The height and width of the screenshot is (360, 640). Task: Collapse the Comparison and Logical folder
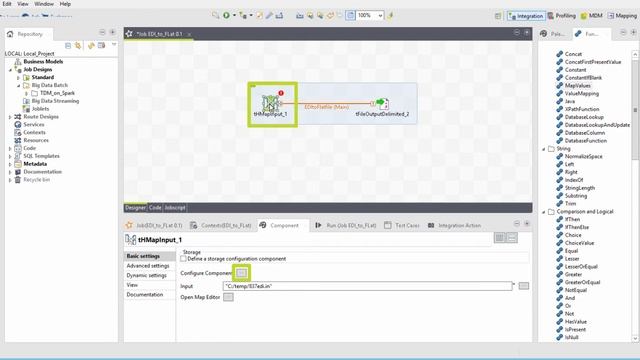pos(544,212)
